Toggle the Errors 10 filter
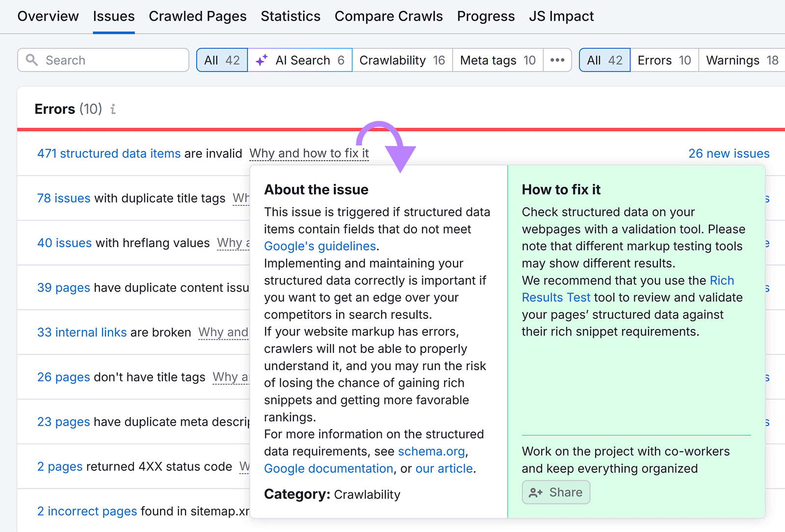 click(664, 60)
